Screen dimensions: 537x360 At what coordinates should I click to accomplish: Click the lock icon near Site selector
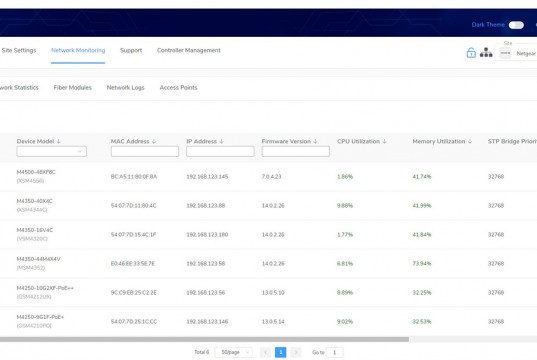[x=471, y=53]
